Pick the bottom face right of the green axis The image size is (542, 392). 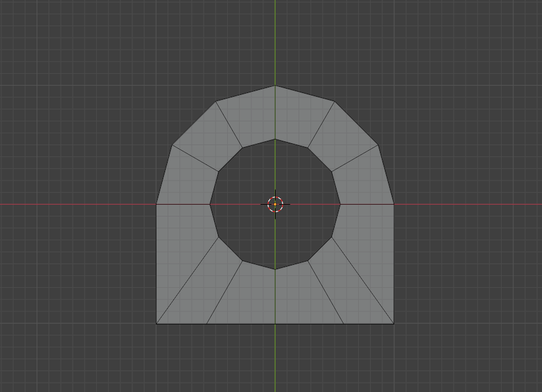[x=300, y=295]
